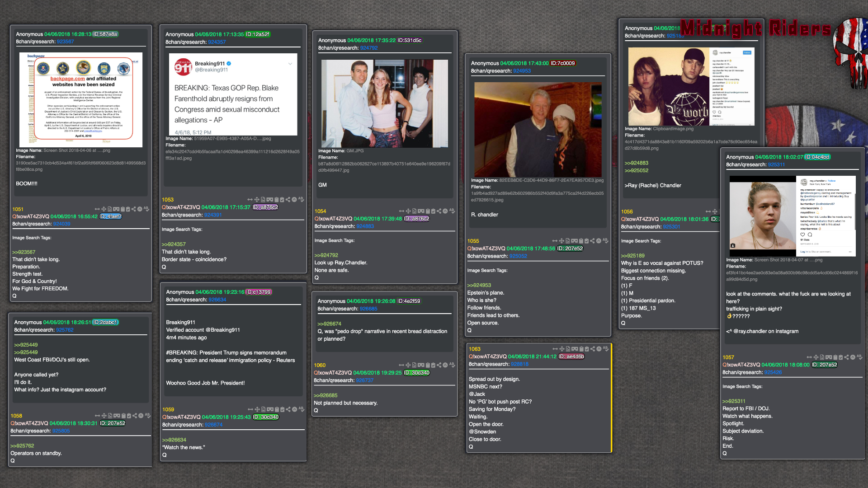Click the text "Report to FBI / DOJ."
Viewport: 868px width, 488px height.
[746, 408]
